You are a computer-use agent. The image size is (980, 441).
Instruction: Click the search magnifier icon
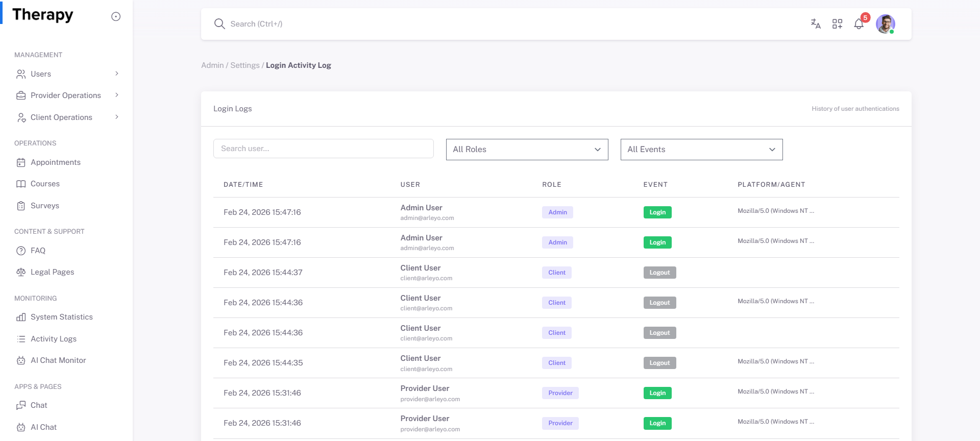219,24
